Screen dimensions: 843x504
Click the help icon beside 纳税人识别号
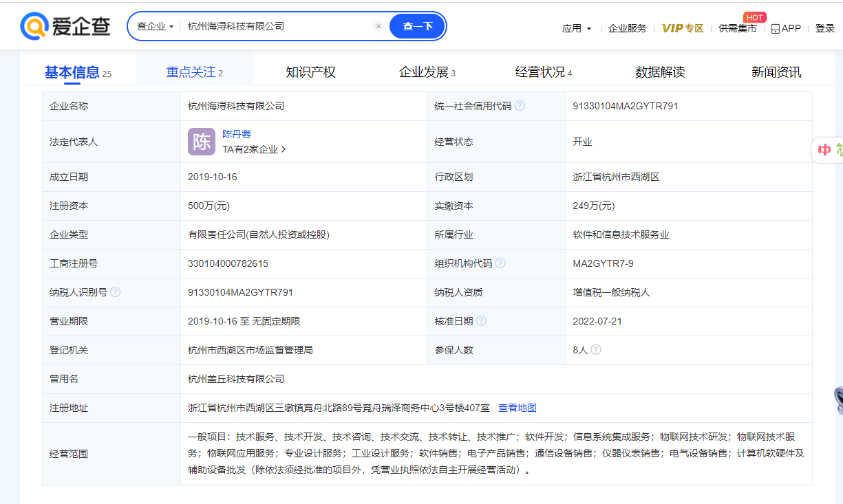pyautogui.click(x=116, y=292)
